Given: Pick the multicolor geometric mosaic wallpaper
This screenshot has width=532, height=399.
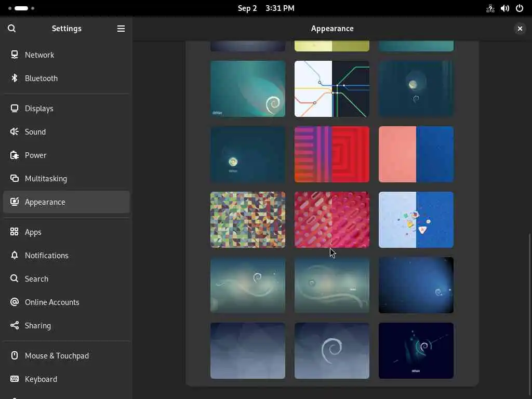Looking at the screenshot, I should 248,220.
